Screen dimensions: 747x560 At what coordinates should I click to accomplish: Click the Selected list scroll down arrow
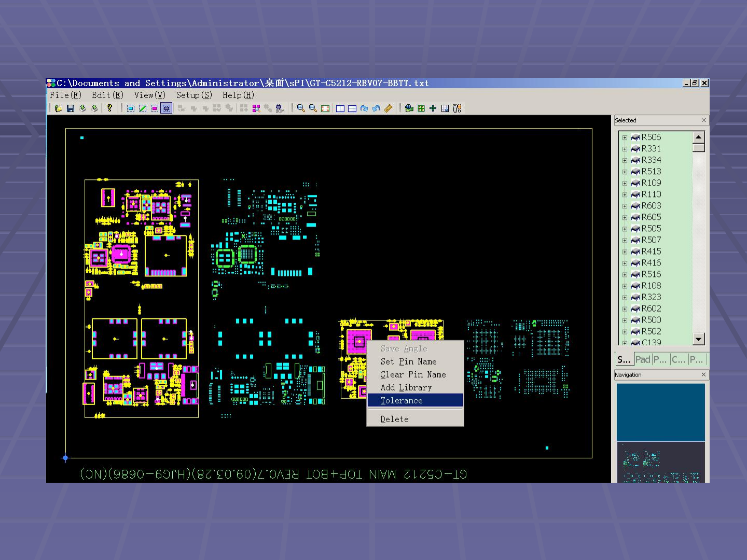pyautogui.click(x=699, y=339)
